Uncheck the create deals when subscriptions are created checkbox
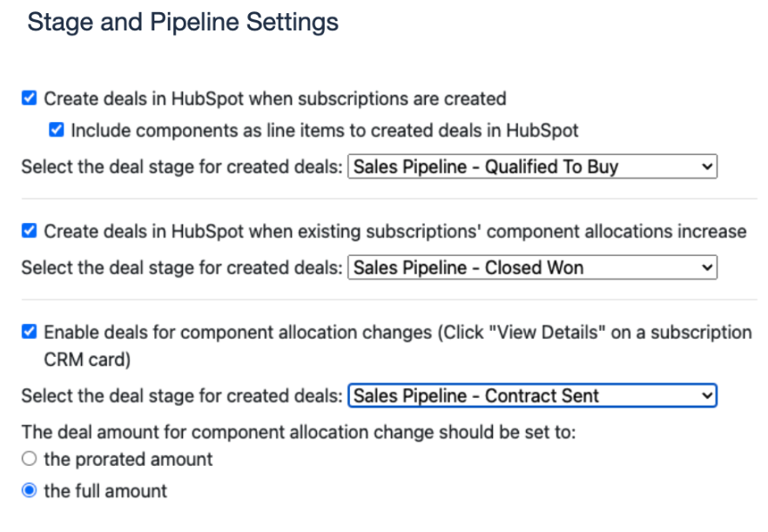This screenshot has width=768, height=532. click(x=30, y=98)
